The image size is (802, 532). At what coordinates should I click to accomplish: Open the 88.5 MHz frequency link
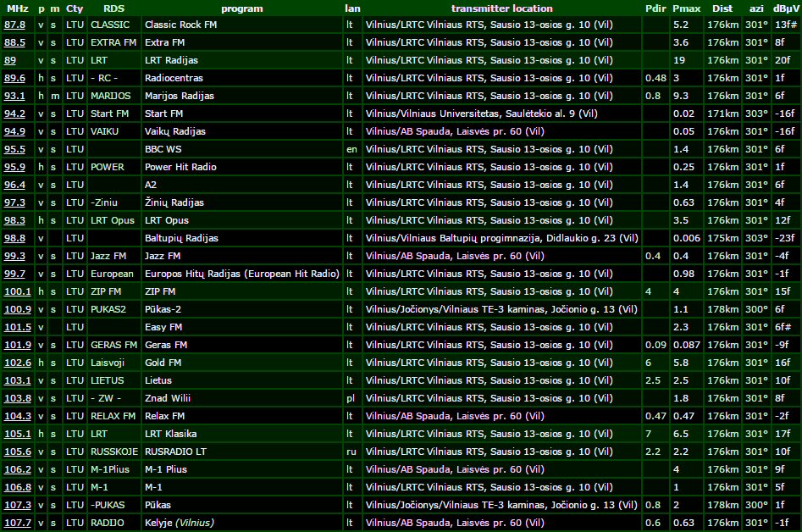coord(14,42)
